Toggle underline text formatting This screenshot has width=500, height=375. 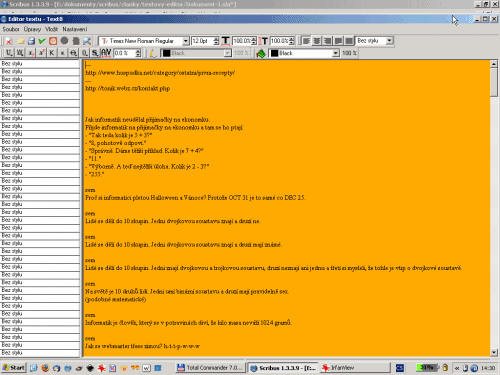click(9, 53)
